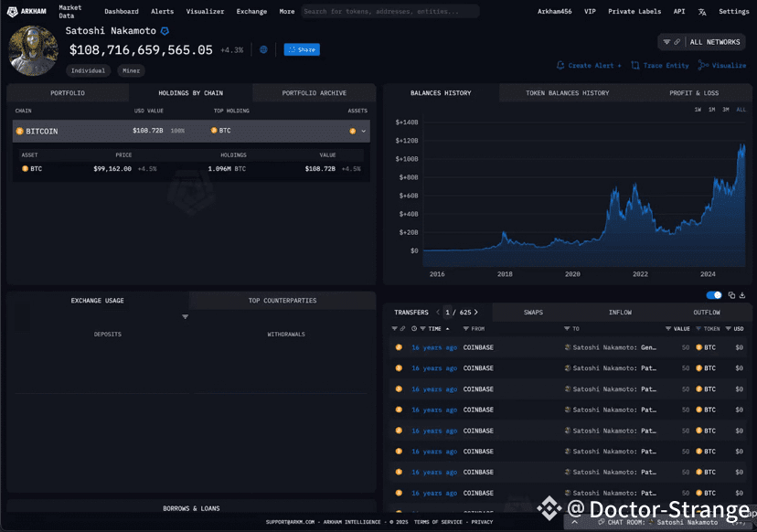Image resolution: width=757 pixels, height=532 pixels.
Task: Collapse the BITCOIN chain row chevron
Action: click(x=363, y=132)
